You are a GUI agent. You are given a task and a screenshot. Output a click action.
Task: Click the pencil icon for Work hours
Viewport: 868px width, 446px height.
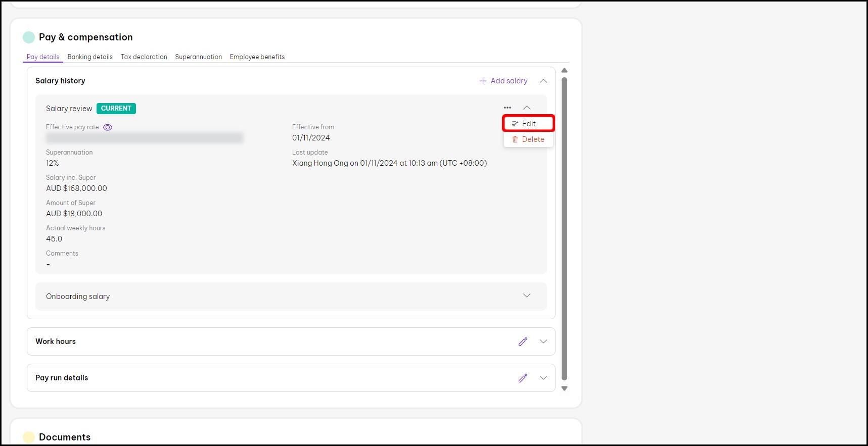point(523,341)
